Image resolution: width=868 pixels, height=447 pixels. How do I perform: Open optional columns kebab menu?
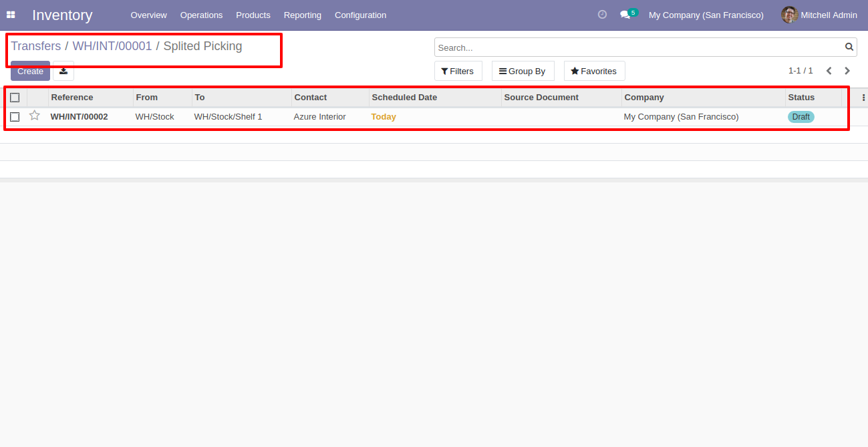pos(863,98)
